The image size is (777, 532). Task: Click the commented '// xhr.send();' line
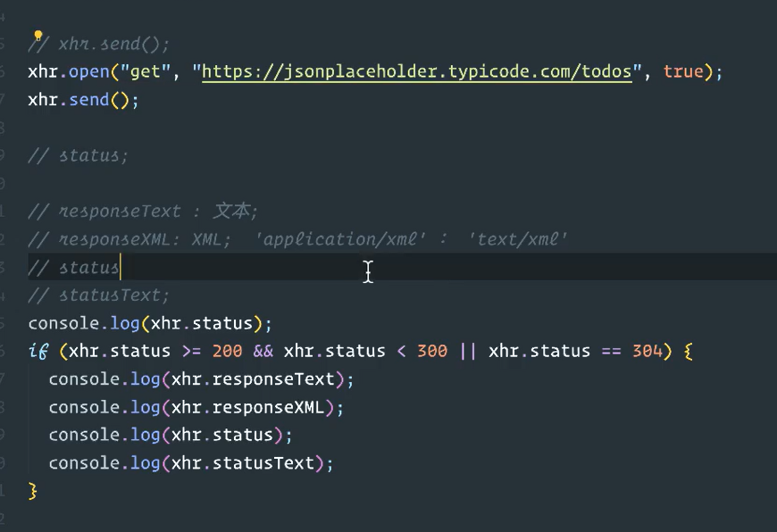(x=99, y=44)
